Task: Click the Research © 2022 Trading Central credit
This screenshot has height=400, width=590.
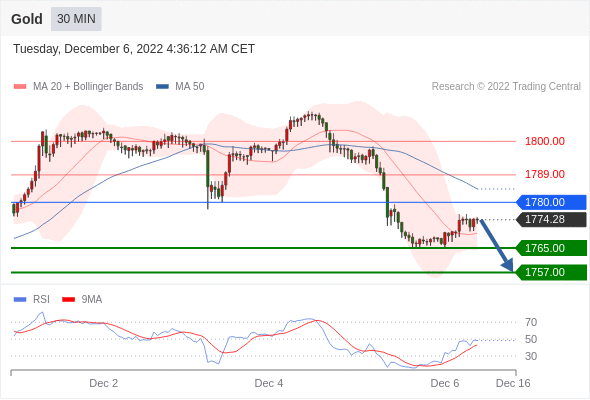Action: click(x=506, y=87)
